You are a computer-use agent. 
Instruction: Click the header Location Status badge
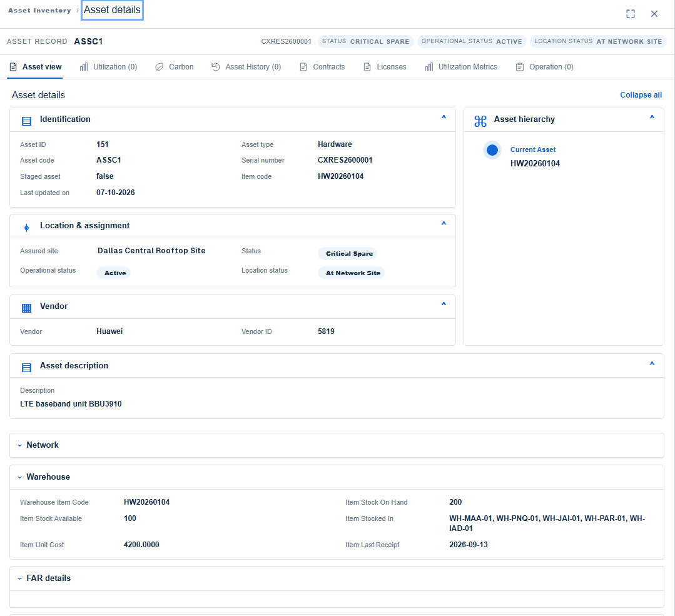point(598,41)
